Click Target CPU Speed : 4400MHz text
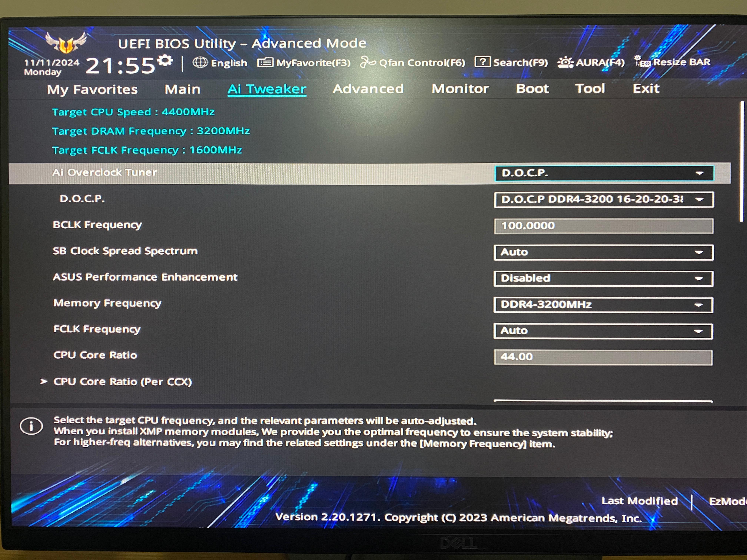The height and width of the screenshot is (560, 747). coord(133,112)
